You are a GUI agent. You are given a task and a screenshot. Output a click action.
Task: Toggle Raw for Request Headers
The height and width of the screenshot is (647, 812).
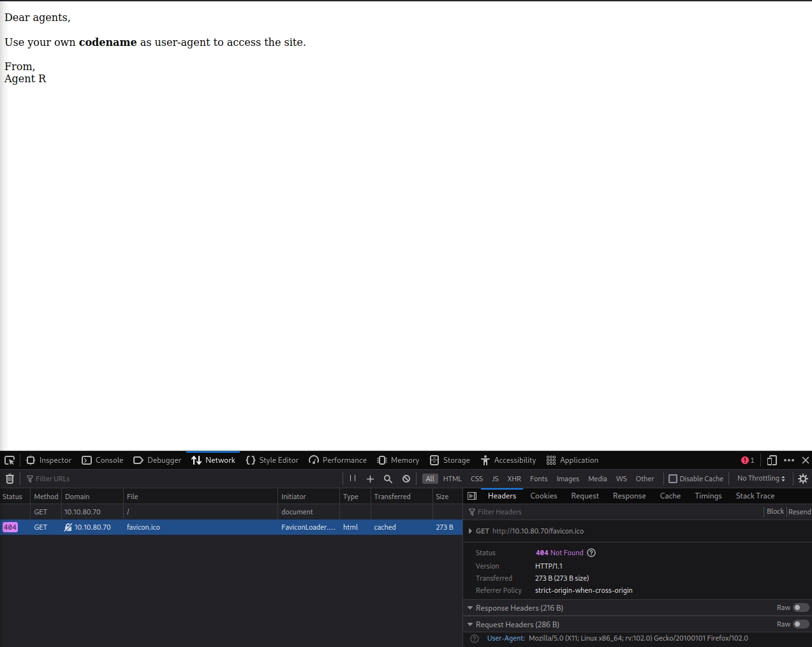pyautogui.click(x=801, y=625)
